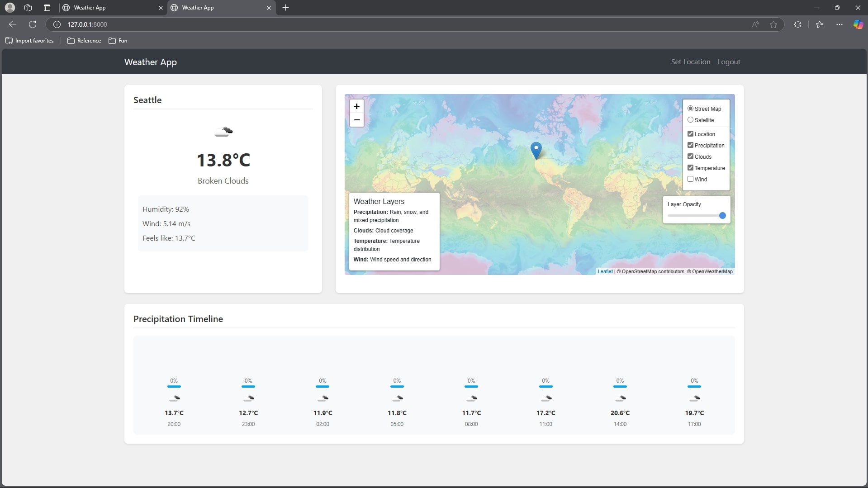Click the 13.8°C current temperature

(223, 160)
